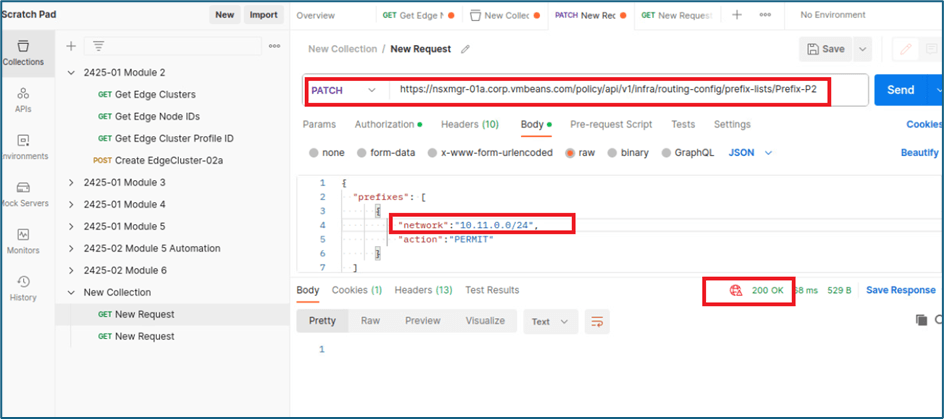This screenshot has width=944, height=419.
Task: Open the JSON body format dropdown
Action: click(x=750, y=153)
